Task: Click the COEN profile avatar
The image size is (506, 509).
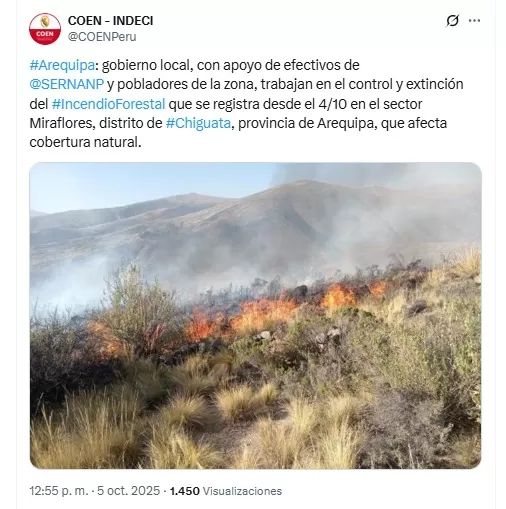Action: (45, 29)
